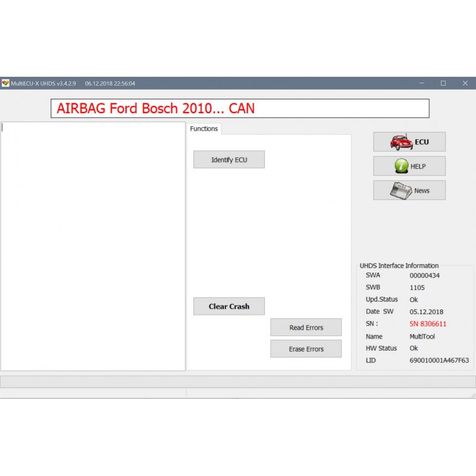Switch to the Functions tab
This screenshot has height=476, width=476.
pos(203,129)
